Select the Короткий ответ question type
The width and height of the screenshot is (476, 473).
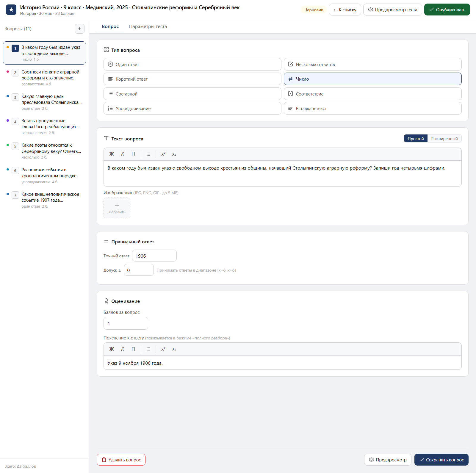point(192,79)
